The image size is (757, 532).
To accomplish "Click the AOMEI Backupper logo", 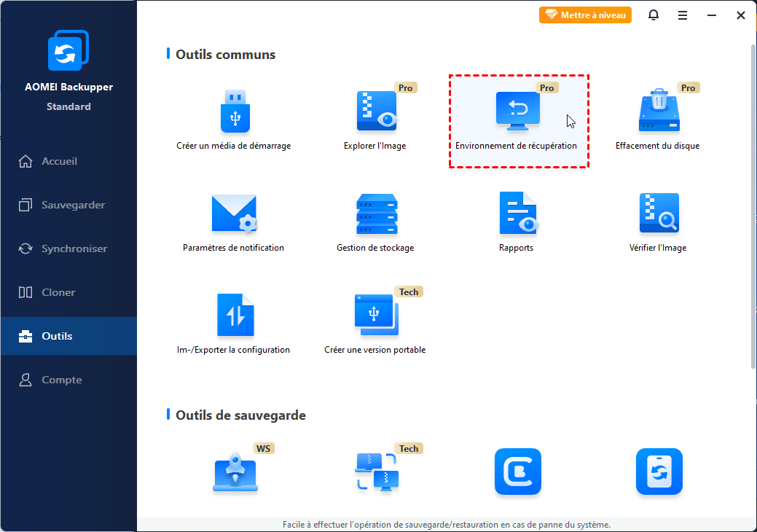I will (x=68, y=51).
